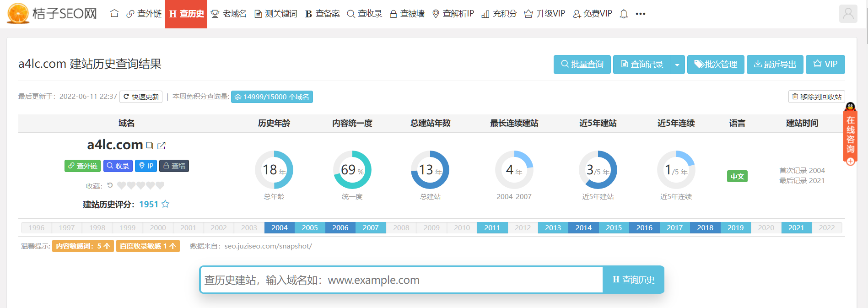Click the 中文 language badge
The width and height of the screenshot is (868, 308).
737,176
